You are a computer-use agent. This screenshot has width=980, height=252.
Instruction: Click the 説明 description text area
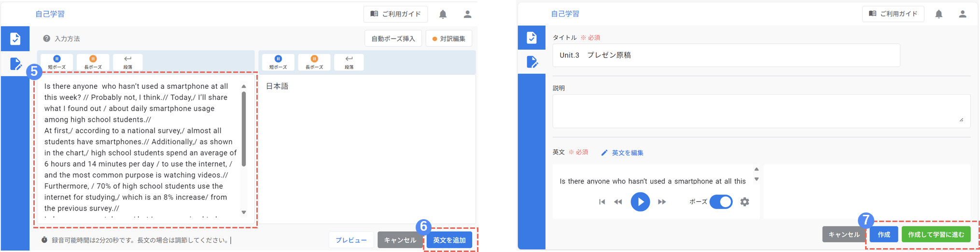tap(761, 111)
